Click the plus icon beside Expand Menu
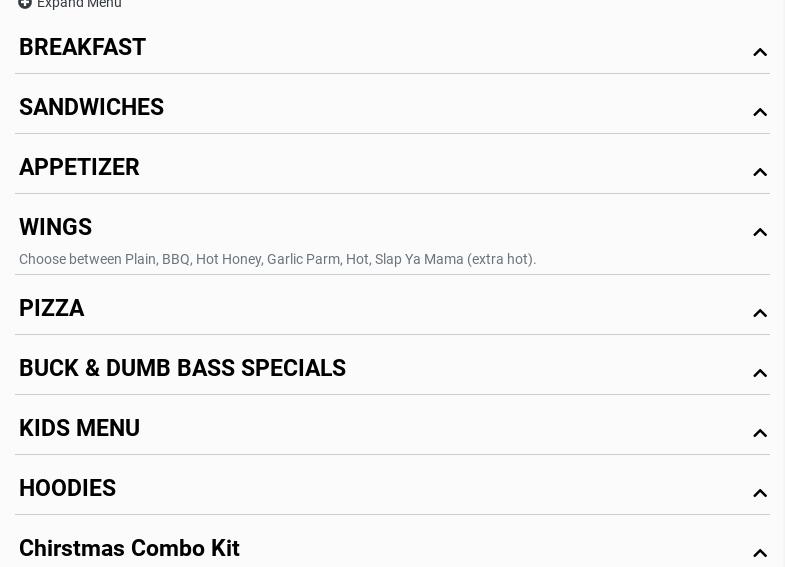This screenshot has height=567, width=785. click(x=25, y=4)
